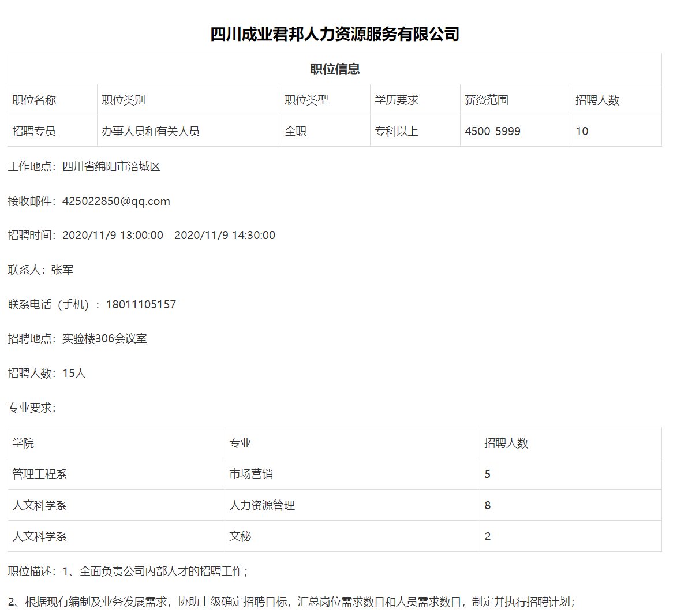Click the 4500-5999 salary value
Image resolution: width=677 pixels, height=616 pixels.
[492, 131]
